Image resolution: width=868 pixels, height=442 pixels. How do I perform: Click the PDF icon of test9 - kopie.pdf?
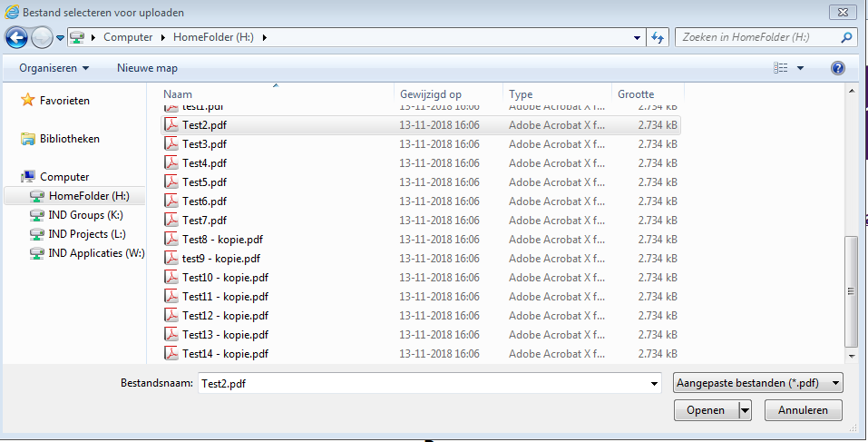click(171, 258)
